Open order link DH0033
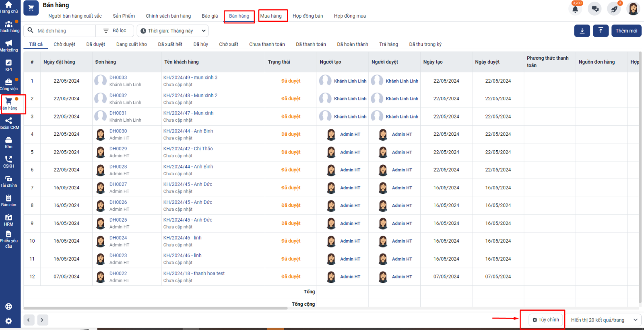 [118, 77]
